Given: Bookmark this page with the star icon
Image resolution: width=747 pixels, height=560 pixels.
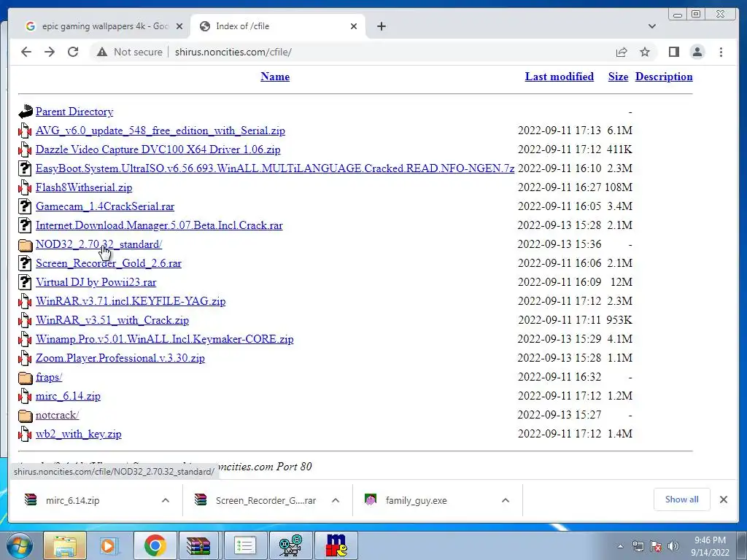Looking at the screenshot, I should [x=645, y=52].
